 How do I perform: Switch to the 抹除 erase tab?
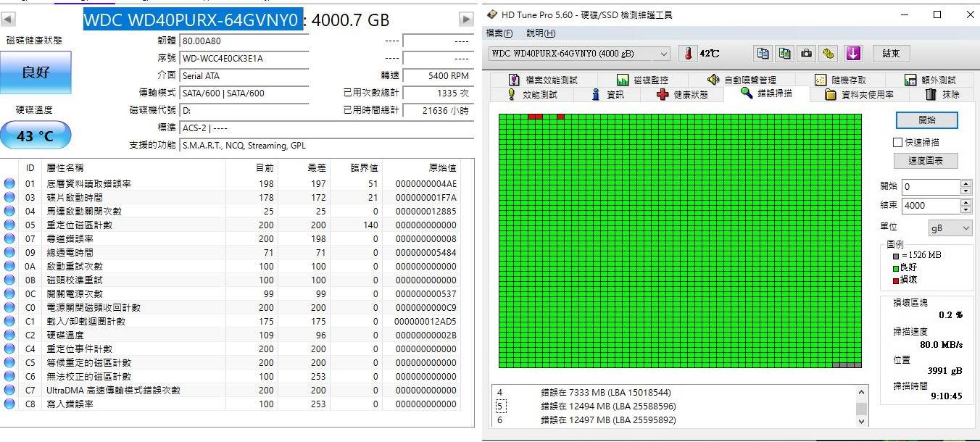click(x=942, y=94)
